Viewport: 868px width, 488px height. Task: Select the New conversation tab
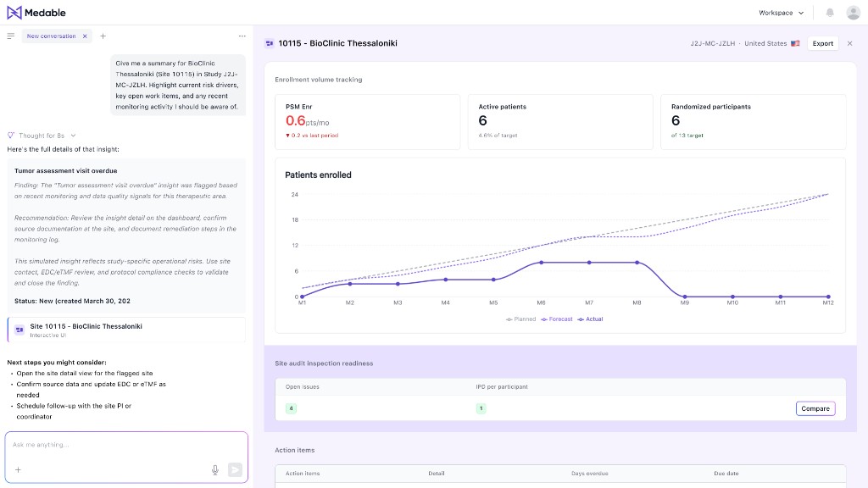[x=51, y=36]
